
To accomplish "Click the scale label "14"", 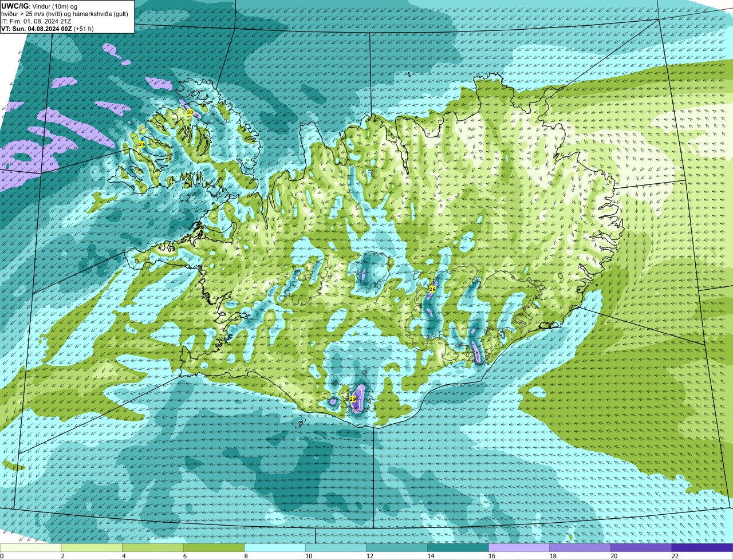I will pos(431,556).
